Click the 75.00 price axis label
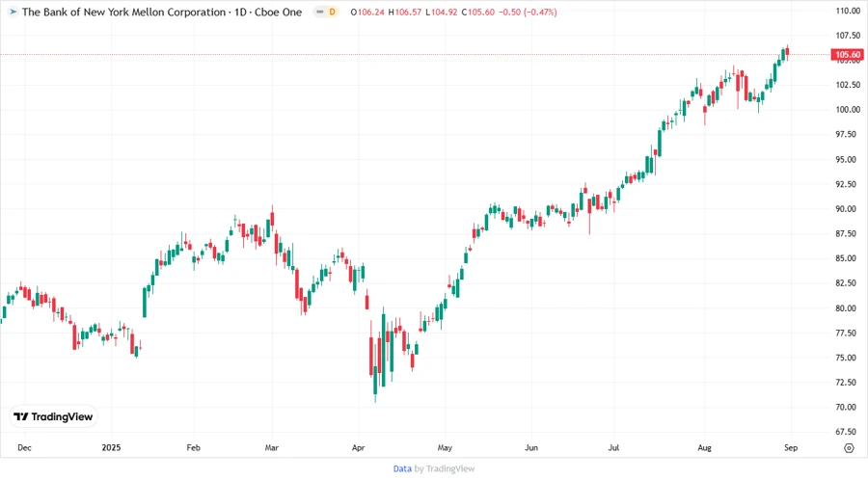Image resolution: width=868 pixels, height=480 pixels. 848,358
